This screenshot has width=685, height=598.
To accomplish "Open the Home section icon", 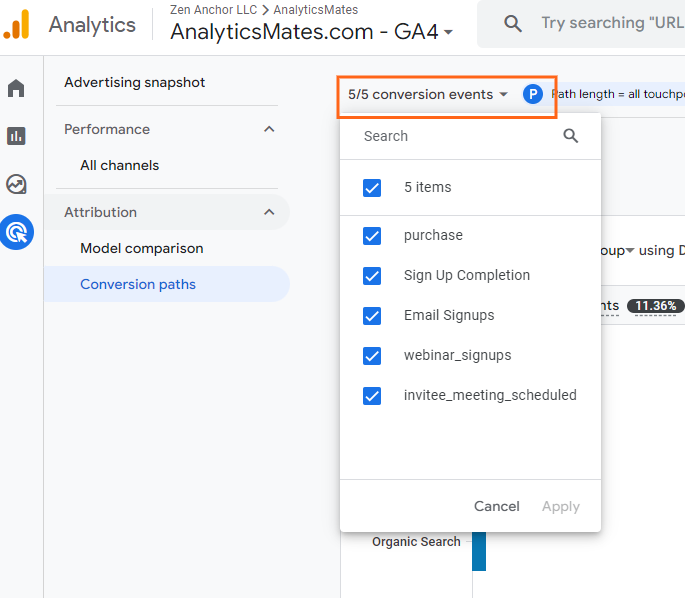I will pos(16,88).
